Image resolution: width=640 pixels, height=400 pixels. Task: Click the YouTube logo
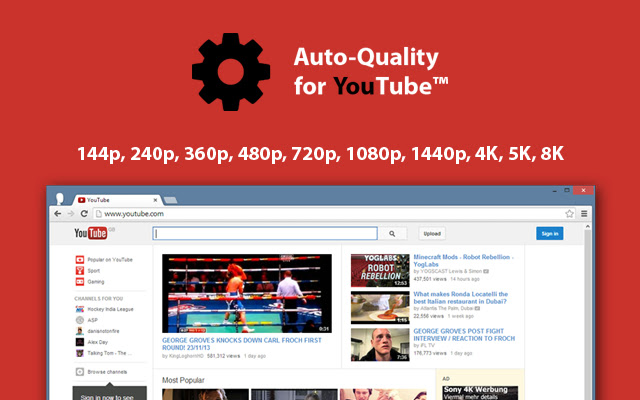[92, 234]
